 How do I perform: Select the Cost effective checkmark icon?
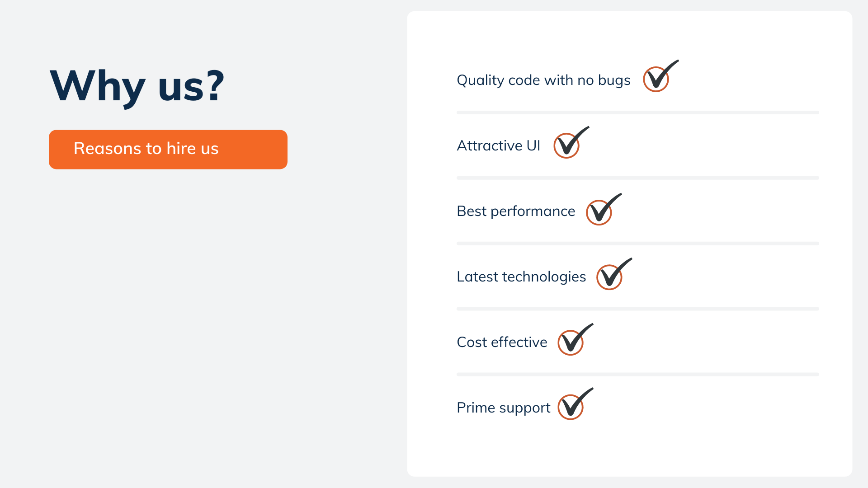[576, 339]
